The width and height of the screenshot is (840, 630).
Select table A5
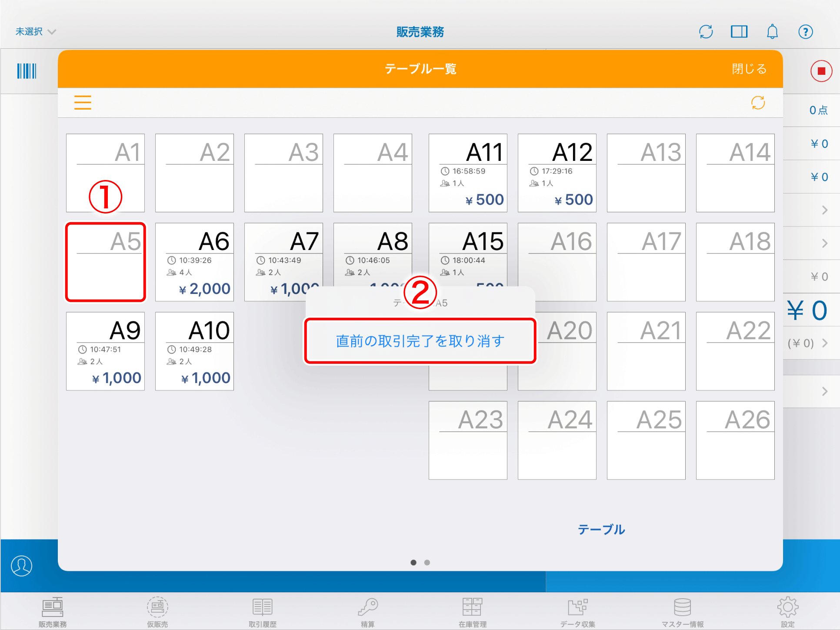pyautogui.click(x=105, y=262)
